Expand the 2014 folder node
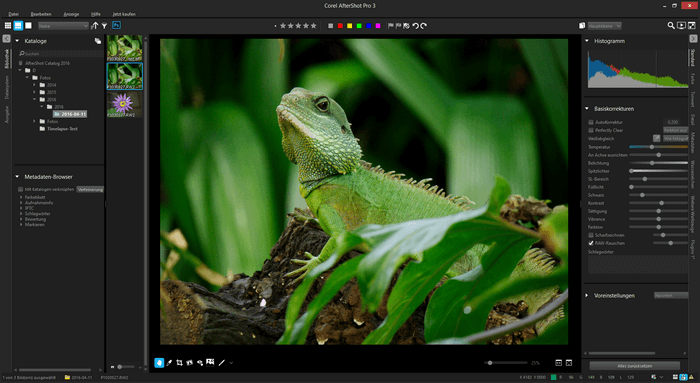 [34, 85]
